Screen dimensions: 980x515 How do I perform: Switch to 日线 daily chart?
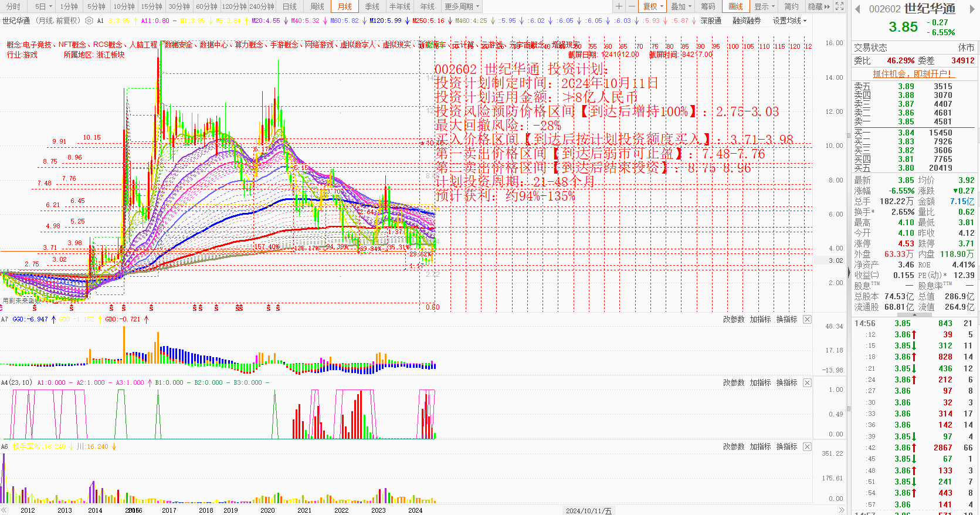[290, 6]
